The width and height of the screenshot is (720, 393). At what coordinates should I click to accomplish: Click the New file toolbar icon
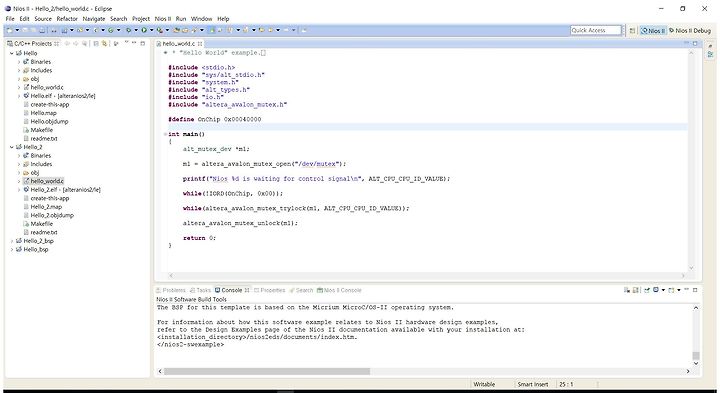[x=9, y=30]
